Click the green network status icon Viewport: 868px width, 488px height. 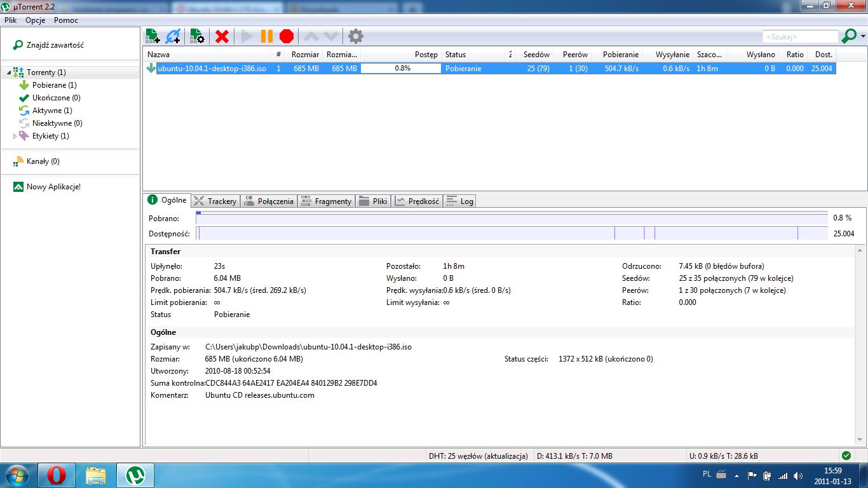(846, 456)
